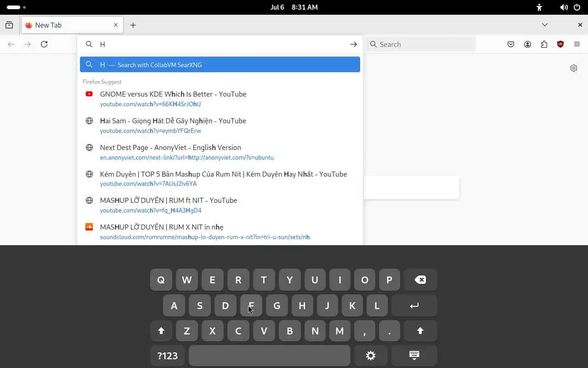Image resolution: width=588 pixels, height=368 pixels.
Task: Tap the G key on keyboard
Action: coord(277,305)
